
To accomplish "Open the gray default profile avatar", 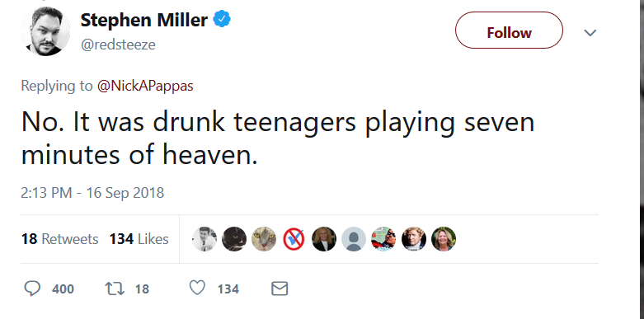I will click(x=354, y=239).
